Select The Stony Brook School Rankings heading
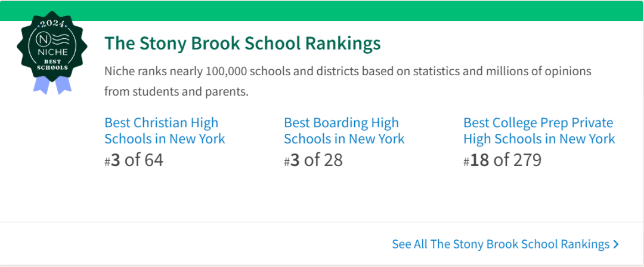 (242, 43)
